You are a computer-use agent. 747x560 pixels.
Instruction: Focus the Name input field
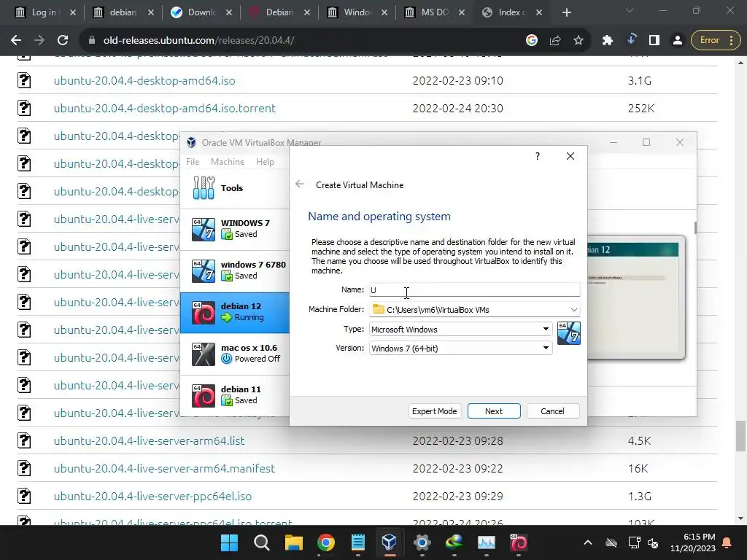(474, 289)
